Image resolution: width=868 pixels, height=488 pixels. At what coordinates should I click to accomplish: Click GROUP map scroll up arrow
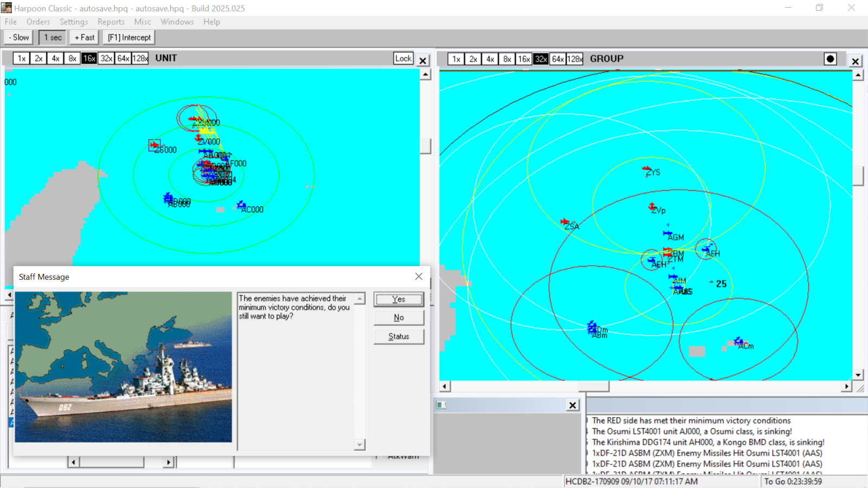[858, 75]
